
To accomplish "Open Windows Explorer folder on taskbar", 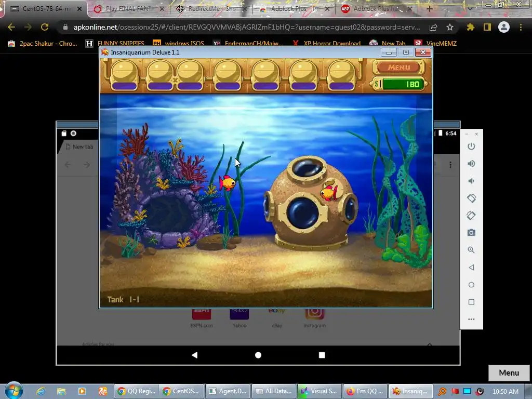I will click(x=61, y=391).
